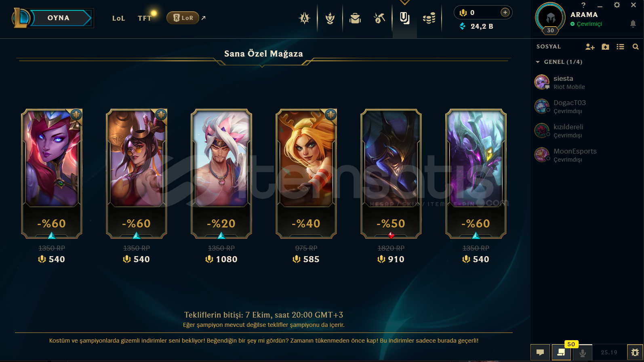Switch to the TFT tab
The image size is (644, 362).
145,18
